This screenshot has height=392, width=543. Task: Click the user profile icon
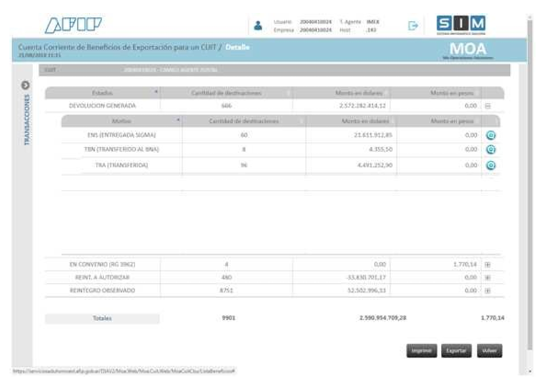click(x=258, y=26)
